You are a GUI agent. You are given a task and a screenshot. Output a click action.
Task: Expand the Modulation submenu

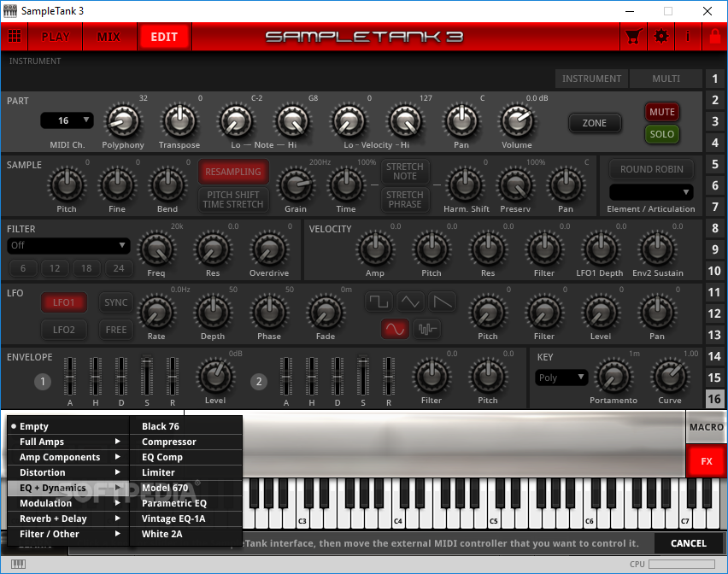click(x=68, y=503)
